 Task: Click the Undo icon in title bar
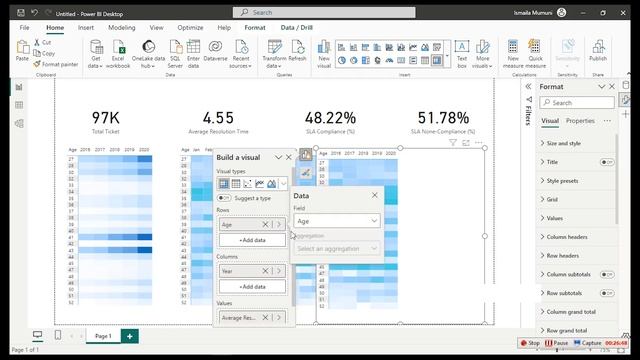34,13
